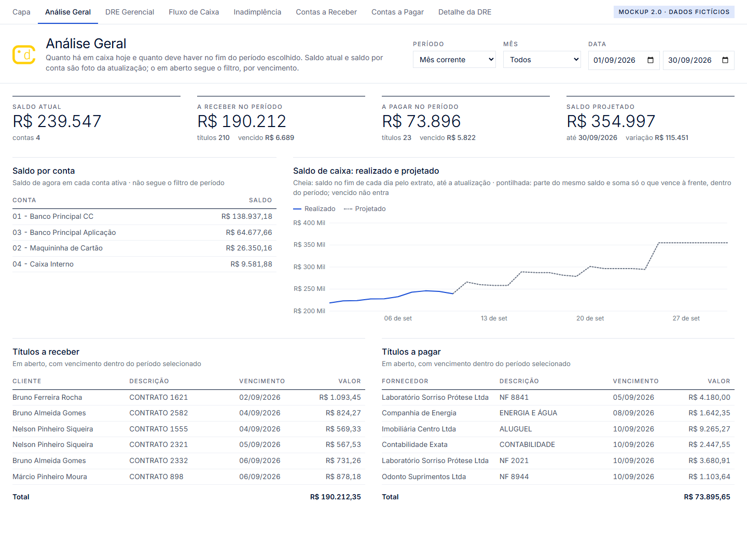
Task: Select the Análise Geral tab
Action: pyautogui.click(x=68, y=12)
